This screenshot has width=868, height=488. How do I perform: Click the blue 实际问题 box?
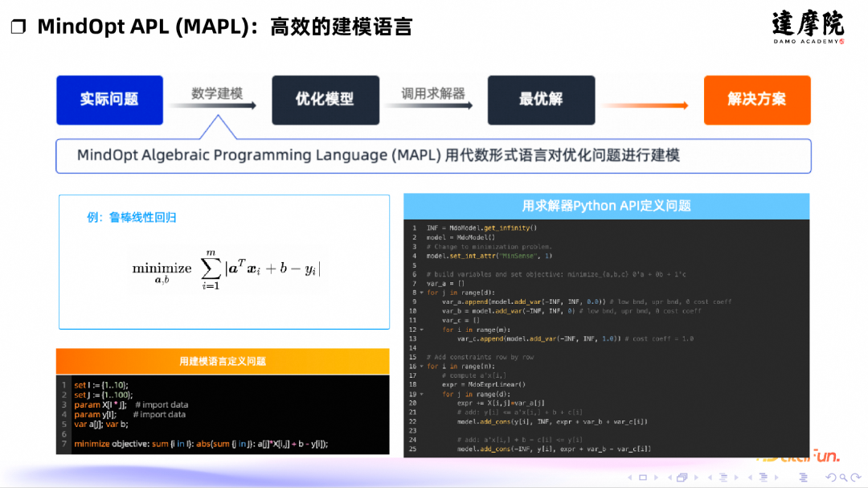(109, 100)
